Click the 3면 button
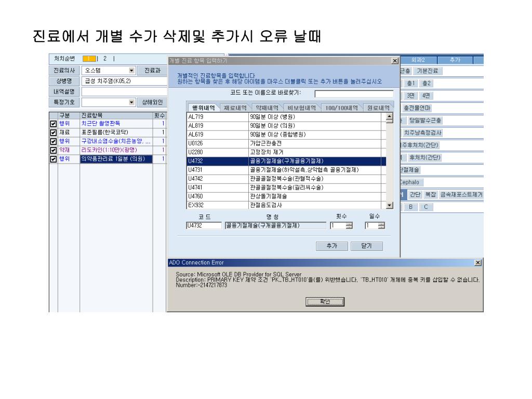The height and width of the screenshot is (399, 532). [411, 96]
